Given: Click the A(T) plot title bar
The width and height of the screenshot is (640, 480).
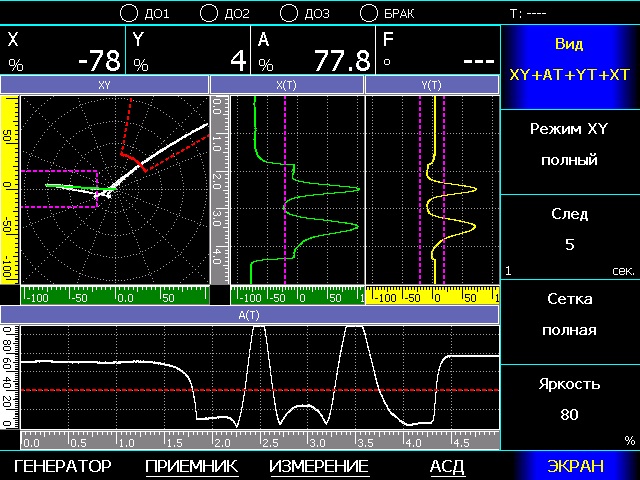Looking at the screenshot, I should (250, 315).
